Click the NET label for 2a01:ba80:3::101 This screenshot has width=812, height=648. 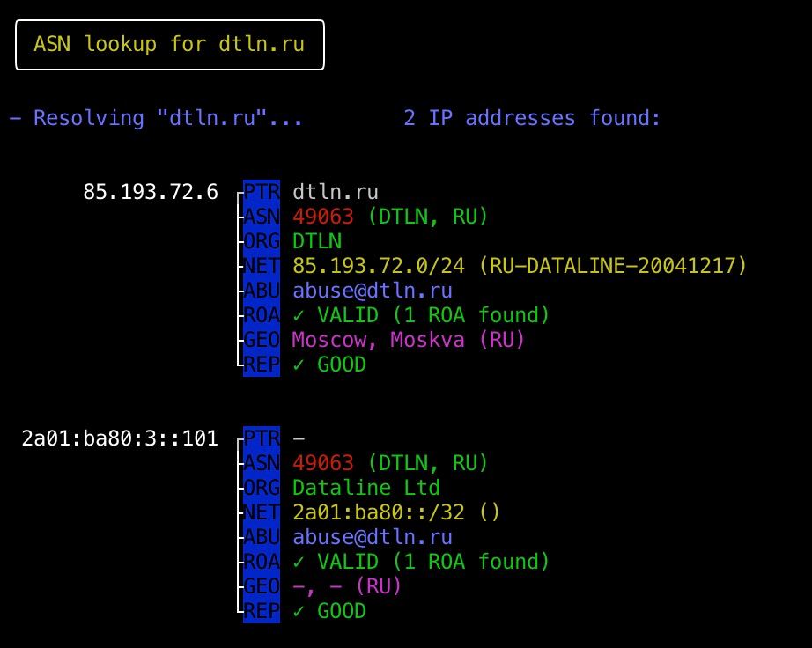pyautogui.click(x=262, y=512)
